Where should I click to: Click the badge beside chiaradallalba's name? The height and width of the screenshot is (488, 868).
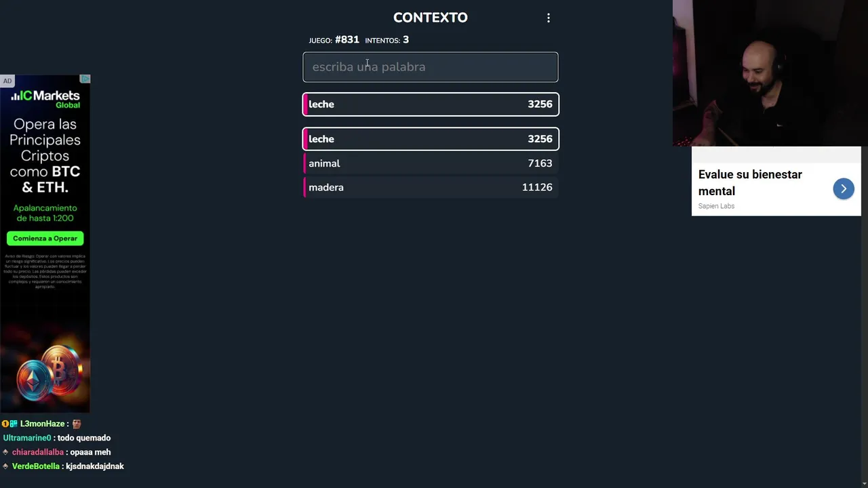pyautogui.click(x=5, y=452)
